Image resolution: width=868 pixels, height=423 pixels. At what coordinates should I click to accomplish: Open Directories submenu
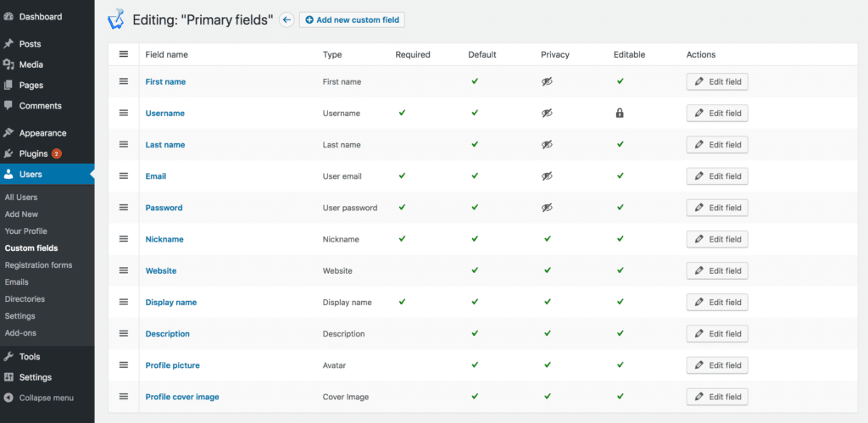[25, 299]
